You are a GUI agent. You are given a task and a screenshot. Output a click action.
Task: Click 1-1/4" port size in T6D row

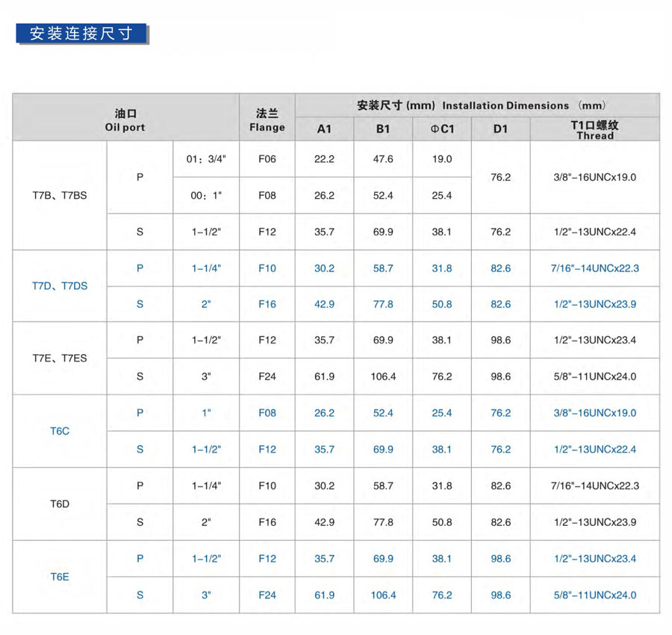[206, 486]
